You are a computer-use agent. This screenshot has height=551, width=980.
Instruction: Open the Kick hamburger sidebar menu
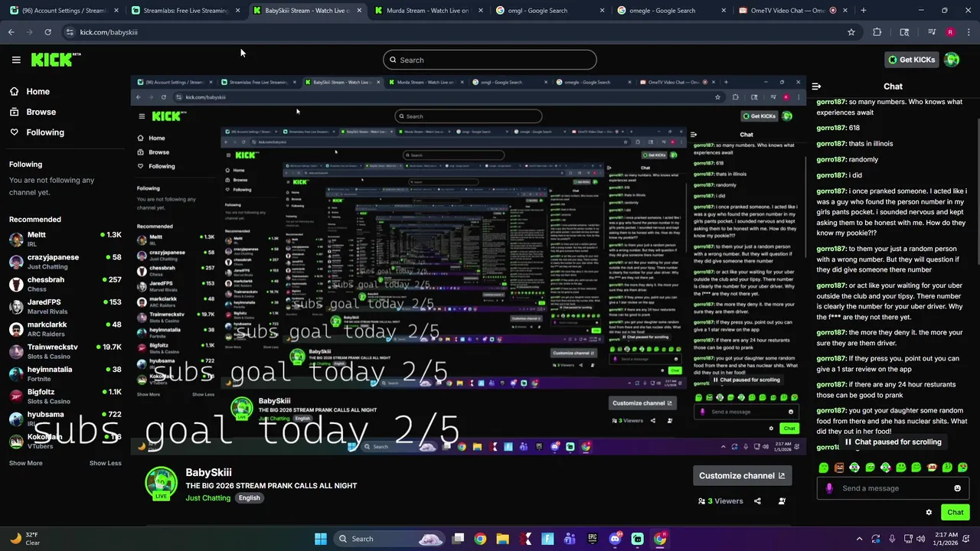coord(16,60)
